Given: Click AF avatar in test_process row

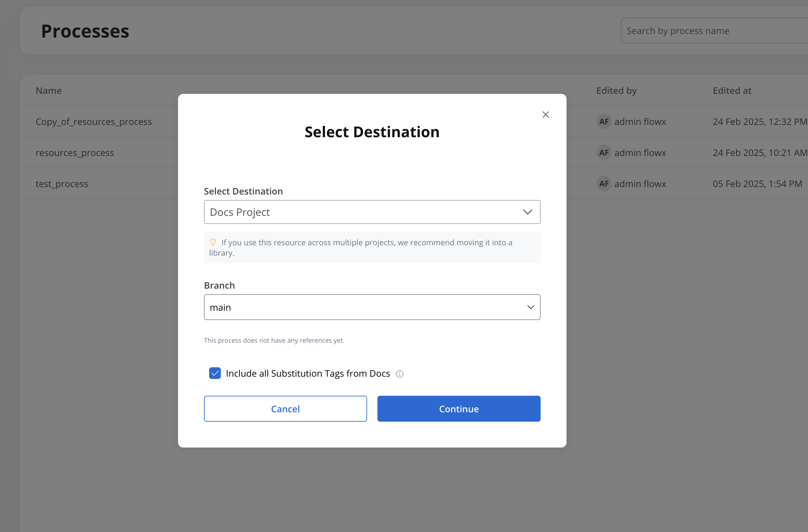Looking at the screenshot, I should tap(604, 183).
